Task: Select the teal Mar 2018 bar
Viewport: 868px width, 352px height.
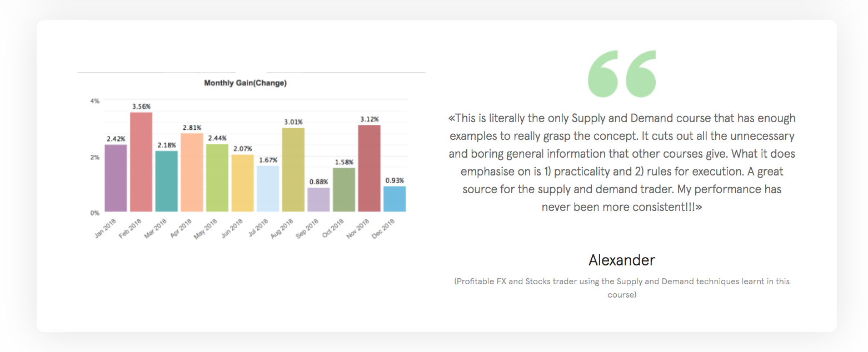Action: [x=167, y=181]
